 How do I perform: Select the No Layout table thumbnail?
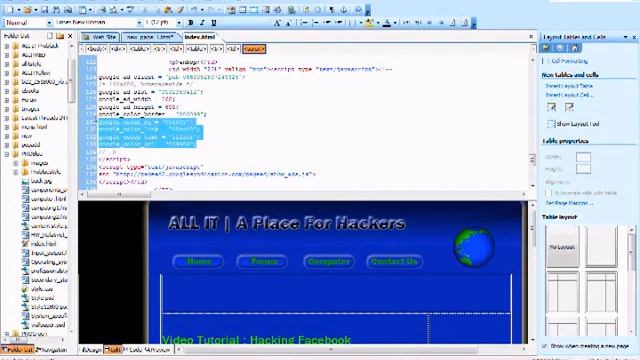562,247
